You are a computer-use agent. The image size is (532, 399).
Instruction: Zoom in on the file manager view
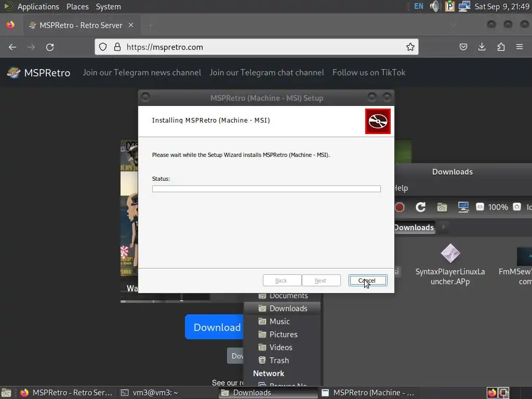tap(517, 207)
